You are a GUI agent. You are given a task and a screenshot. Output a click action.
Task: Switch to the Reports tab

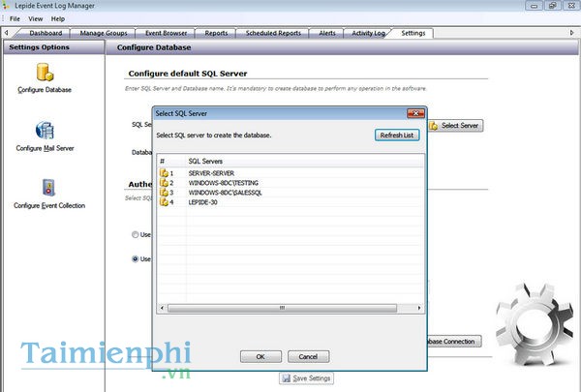pos(216,33)
